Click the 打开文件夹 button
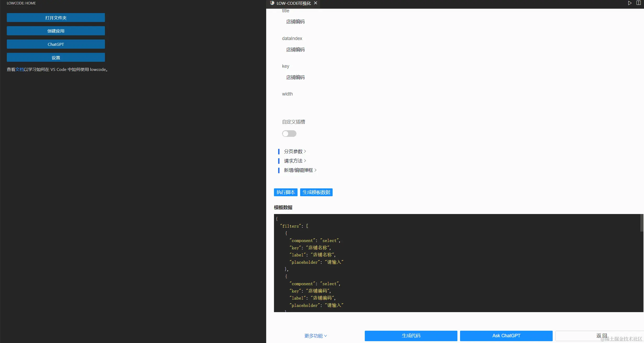Screen dimensions: 644x343 point(55,18)
